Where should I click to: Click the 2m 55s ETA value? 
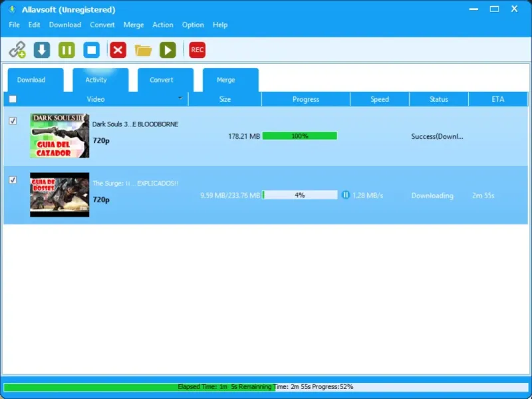point(483,196)
